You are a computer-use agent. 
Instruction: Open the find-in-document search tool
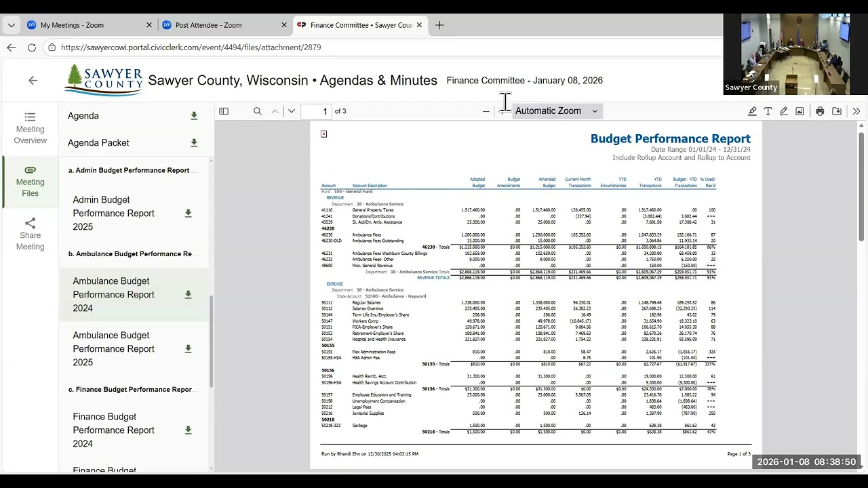tap(258, 111)
